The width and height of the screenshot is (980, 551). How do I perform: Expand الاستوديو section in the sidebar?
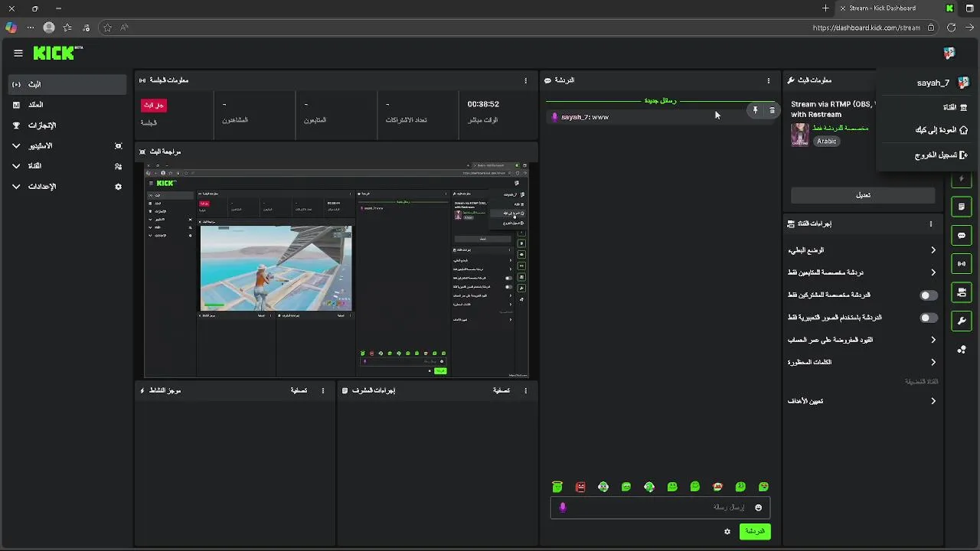(x=68, y=145)
